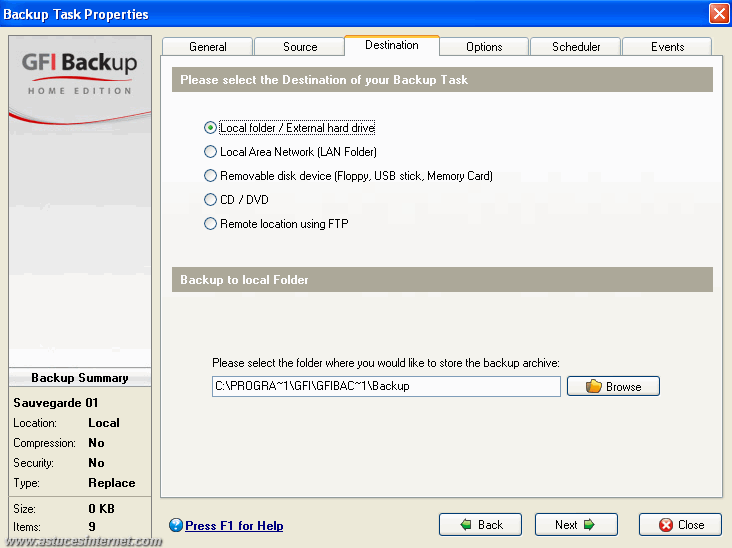This screenshot has height=548, width=732.
Task: Click the red X icon on Close button
Action: pos(666,525)
